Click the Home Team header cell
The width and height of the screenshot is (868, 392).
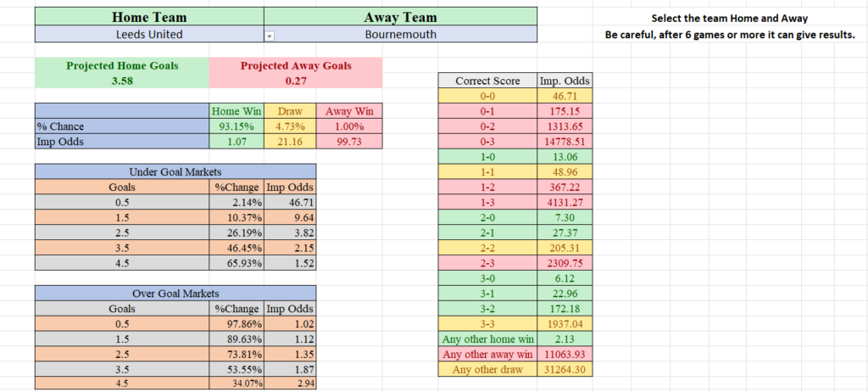tap(149, 17)
